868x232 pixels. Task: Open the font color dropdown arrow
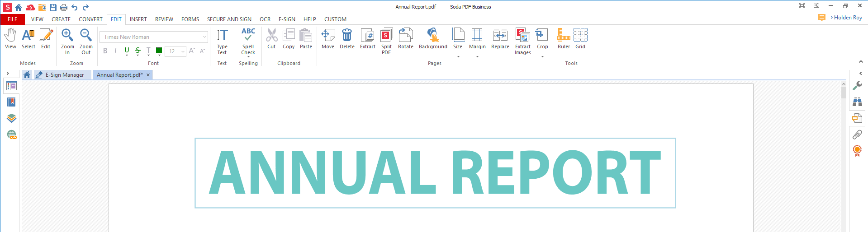159,55
